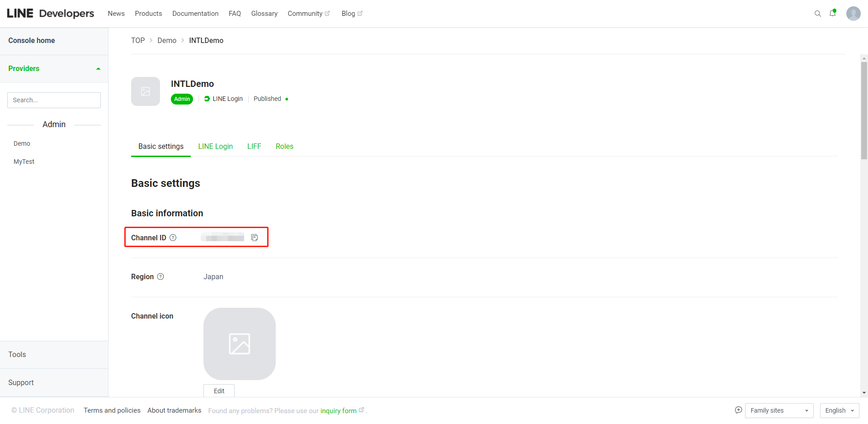
Task: Click the feedback face icon in footer
Action: click(738, 410)
